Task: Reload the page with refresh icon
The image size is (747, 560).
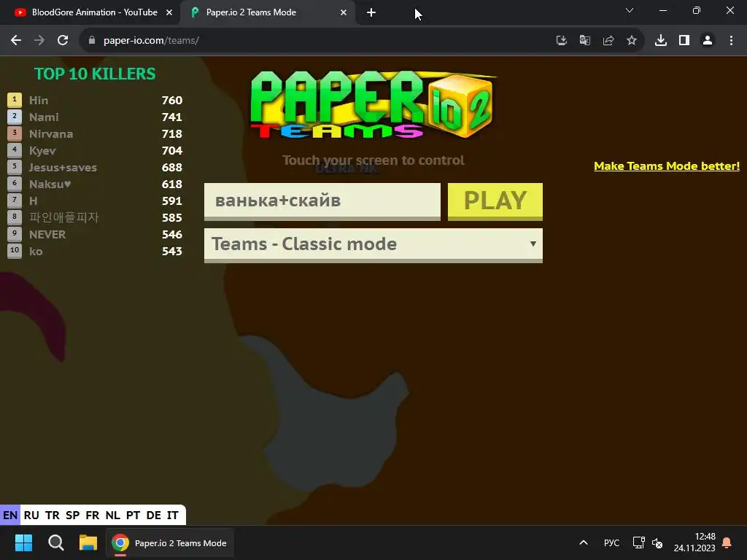Action: click(x=63, y=41)
